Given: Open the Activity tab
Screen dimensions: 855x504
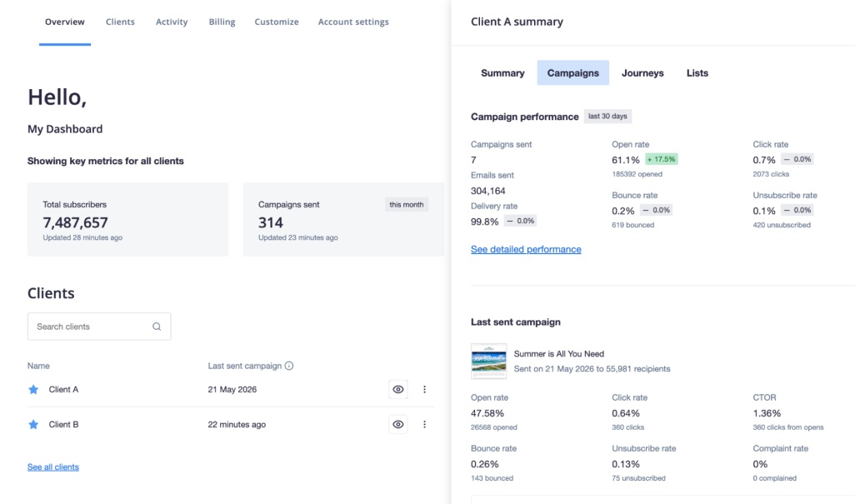Looking at the screenshot, I should (x=172, y=22).
